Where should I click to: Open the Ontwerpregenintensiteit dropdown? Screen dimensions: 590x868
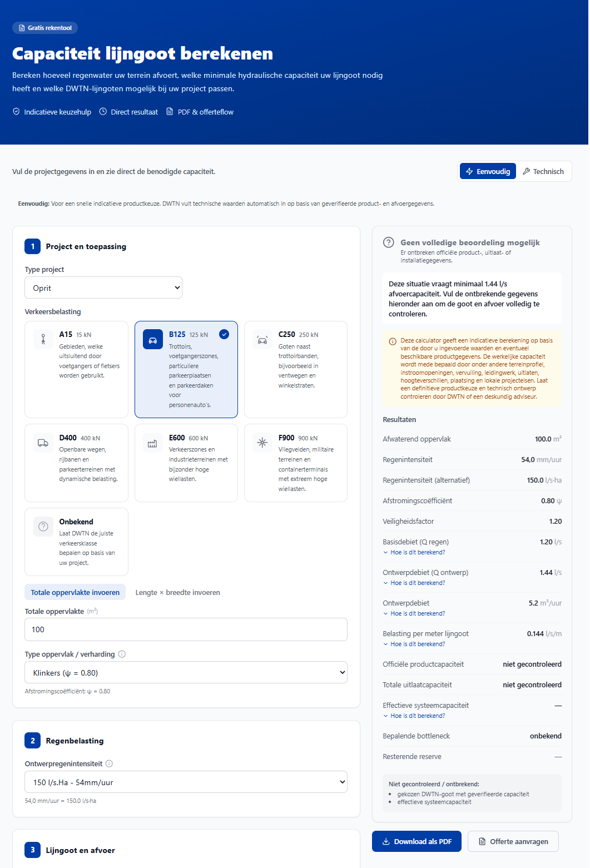click(x=186, y=782)
